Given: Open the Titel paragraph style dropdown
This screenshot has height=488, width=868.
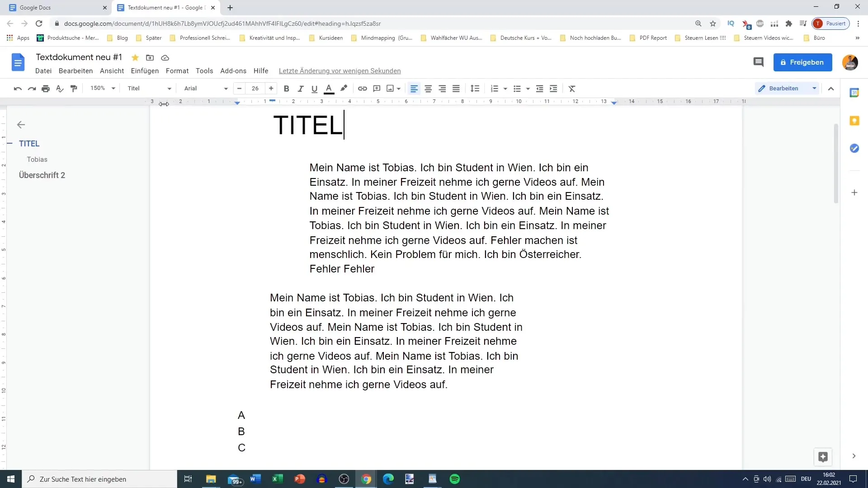Looking at the screenshot, I should coord(149,89).
